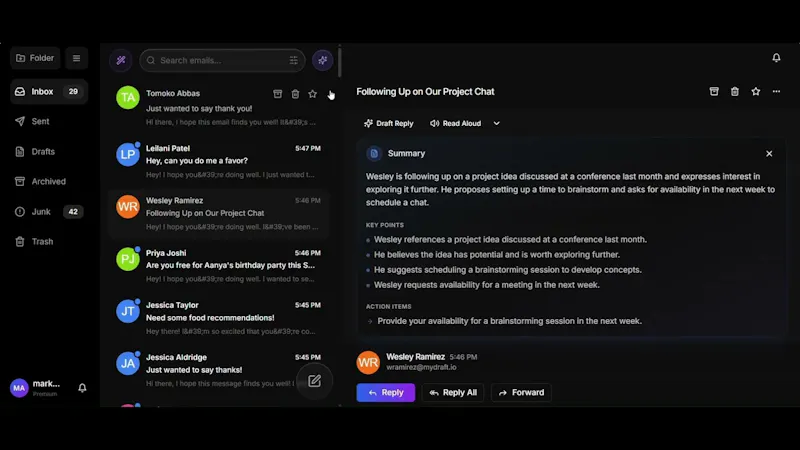Open Tomoko Abbas email
Image resolution: width=800 pixels, height=450 pixels.
[218, 108]
